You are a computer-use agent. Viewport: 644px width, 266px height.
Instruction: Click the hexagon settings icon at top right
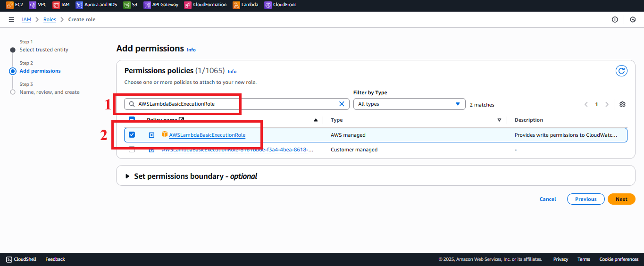633,19
